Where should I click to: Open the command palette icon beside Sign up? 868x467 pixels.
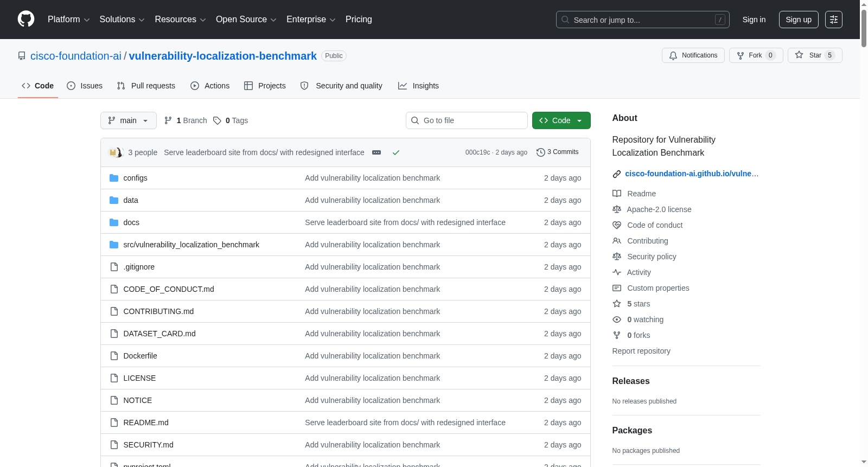click(x=834, y=20)
